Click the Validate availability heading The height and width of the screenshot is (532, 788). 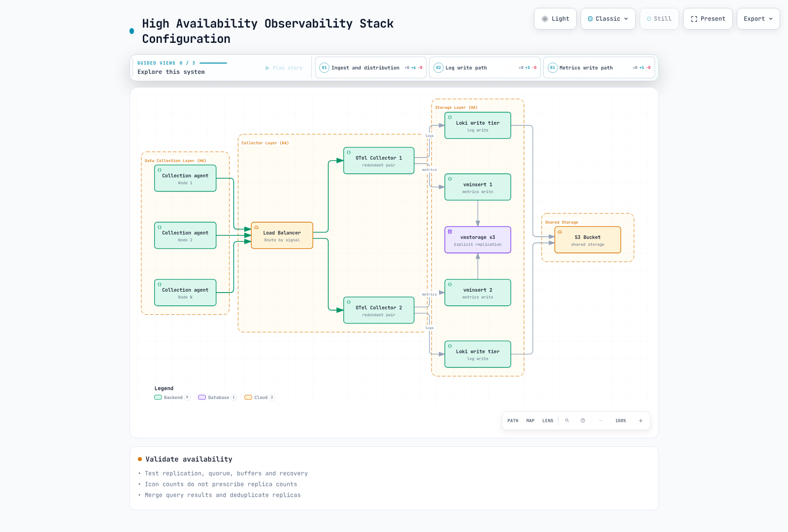point(189,459)
